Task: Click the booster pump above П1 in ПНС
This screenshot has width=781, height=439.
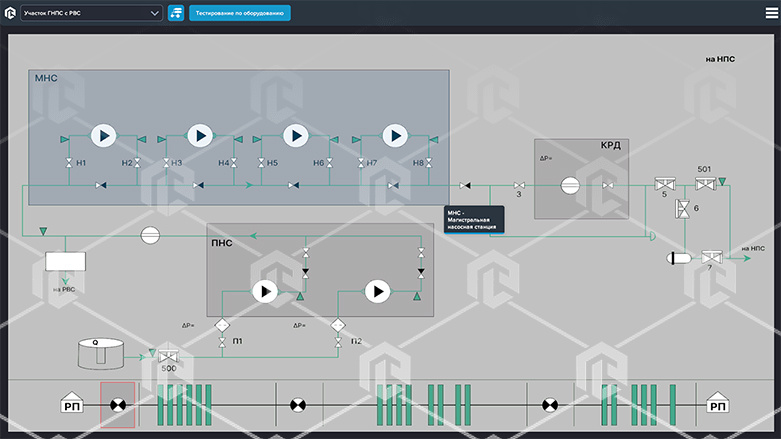Action: pyautogui.click(x=264, y=291)
